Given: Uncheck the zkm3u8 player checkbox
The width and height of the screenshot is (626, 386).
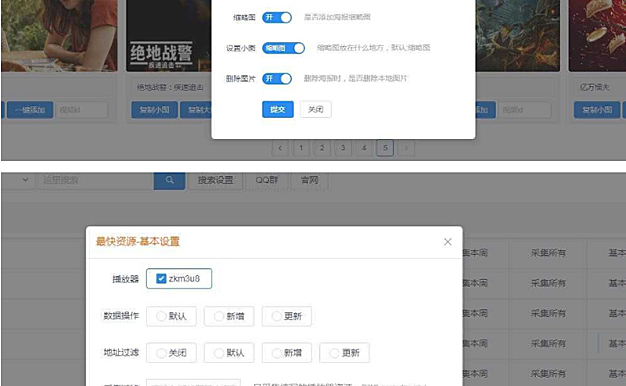Looking at the screenshot, I should click(x=161, y=279).
